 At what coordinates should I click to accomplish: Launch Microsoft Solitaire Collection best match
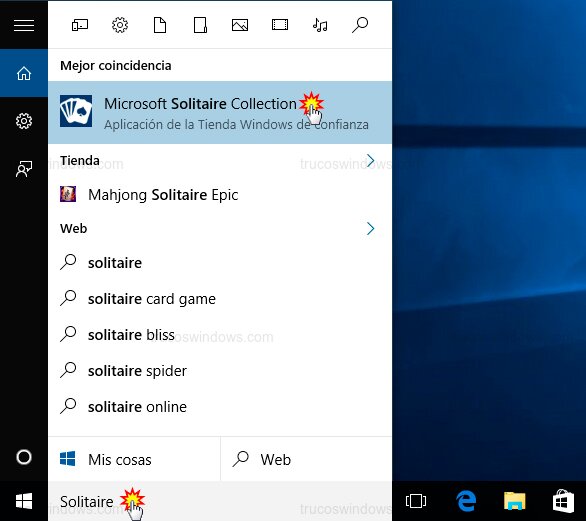click(220, 112)
